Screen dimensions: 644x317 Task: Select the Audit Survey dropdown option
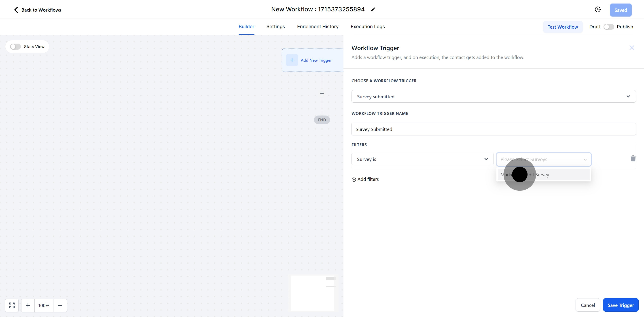[x=544, y=175]
